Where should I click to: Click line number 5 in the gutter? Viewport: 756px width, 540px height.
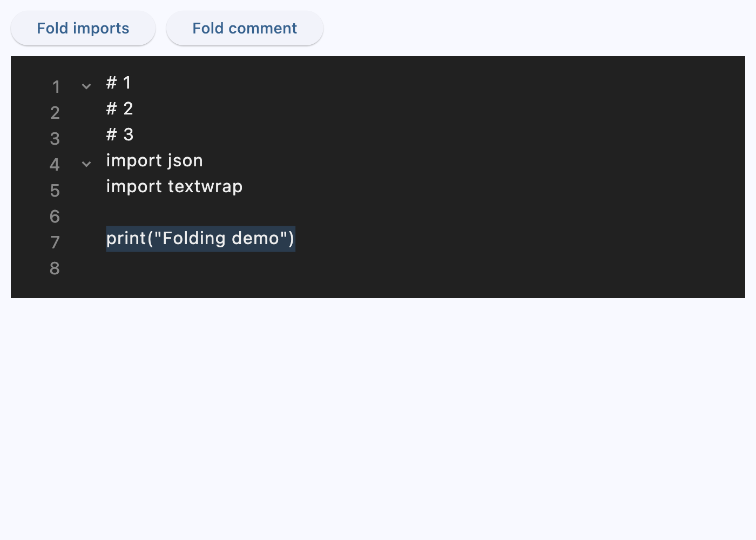(x=55, y=190)
